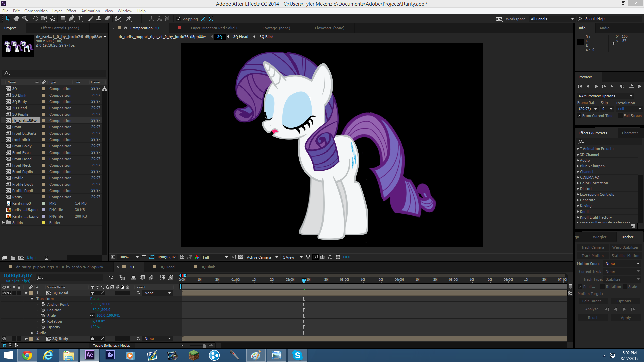Viewport: 644px width, 362px height.
Task: Open the Composition menu
Action: 36,11
